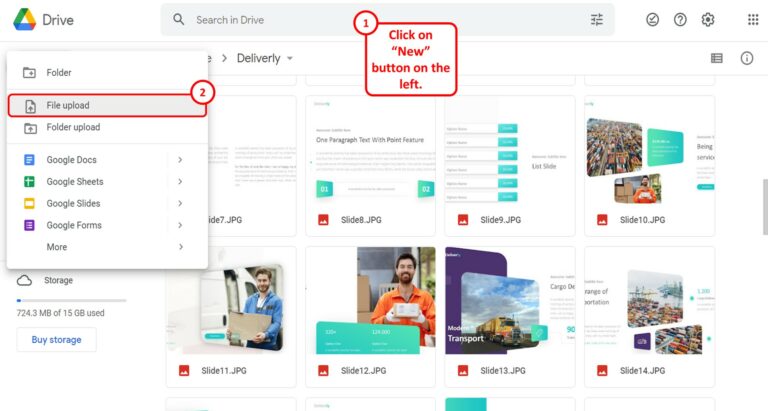Expand the Google Docs submenu arrow

180,160
